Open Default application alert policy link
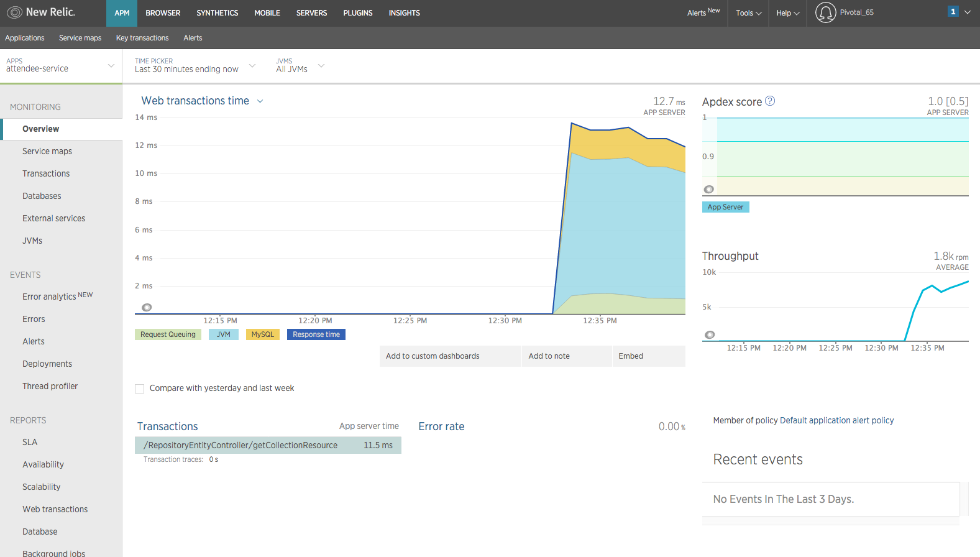 [836, 421]
